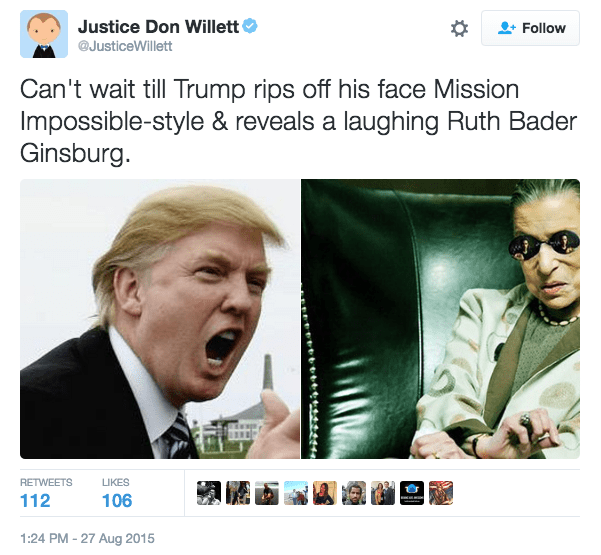The width and height of the screenshot is (601, 555).
Task: Click the third liker avatar thumbnail
Action: tap(267, 493)
